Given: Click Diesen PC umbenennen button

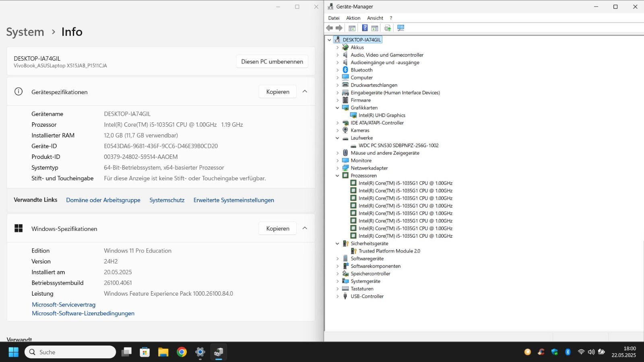Looking at the screenshot, I should pyautogui.click(x=272, y=62).
